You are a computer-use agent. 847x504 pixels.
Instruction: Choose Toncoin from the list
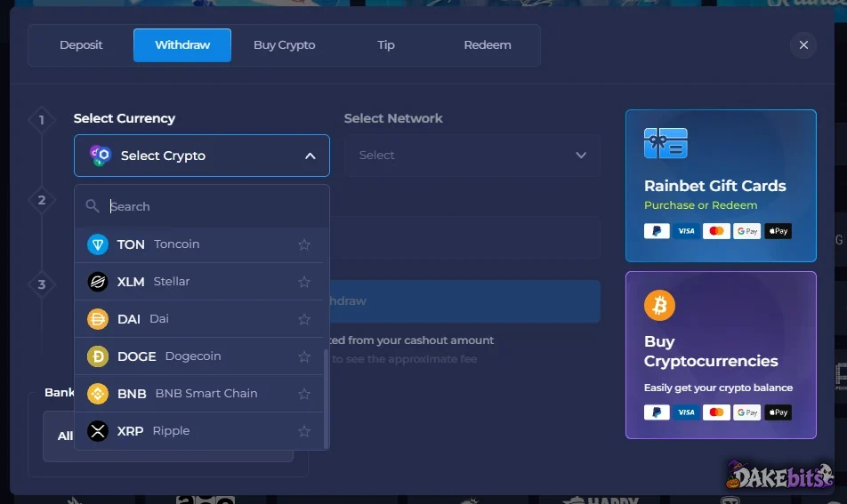(199, 244)
